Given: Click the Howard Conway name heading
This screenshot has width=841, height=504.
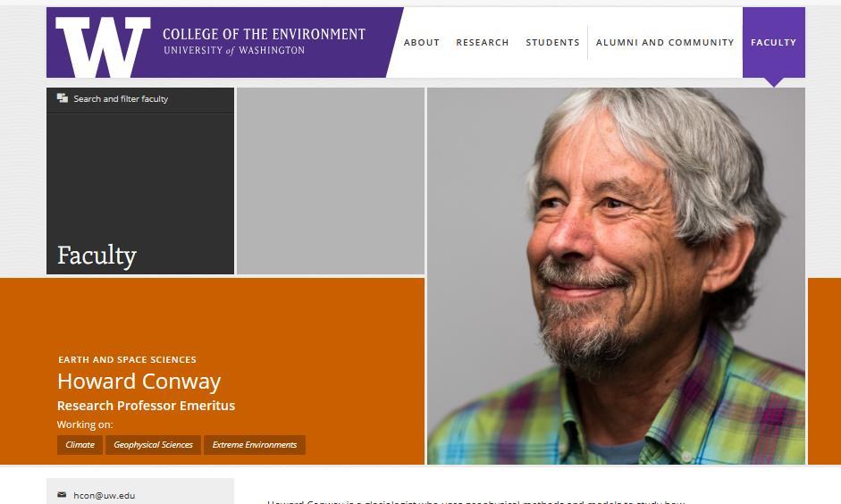Looking at the screenshot, I should click(139, 382).
